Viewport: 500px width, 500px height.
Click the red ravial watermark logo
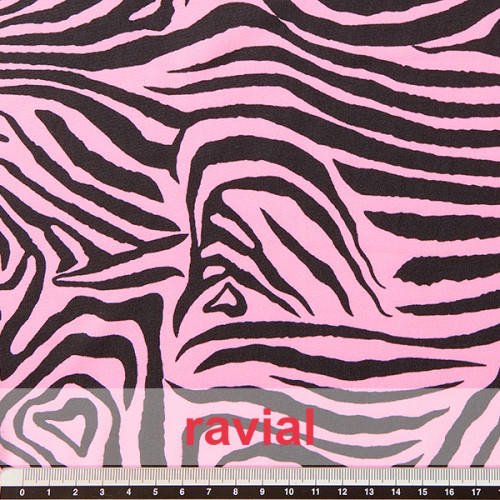click(x=250, y=427)
